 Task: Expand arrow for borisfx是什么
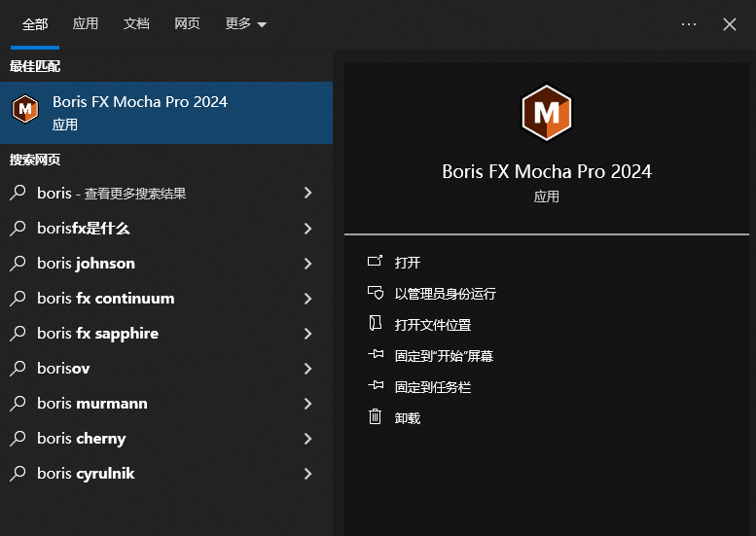[307, 228]
